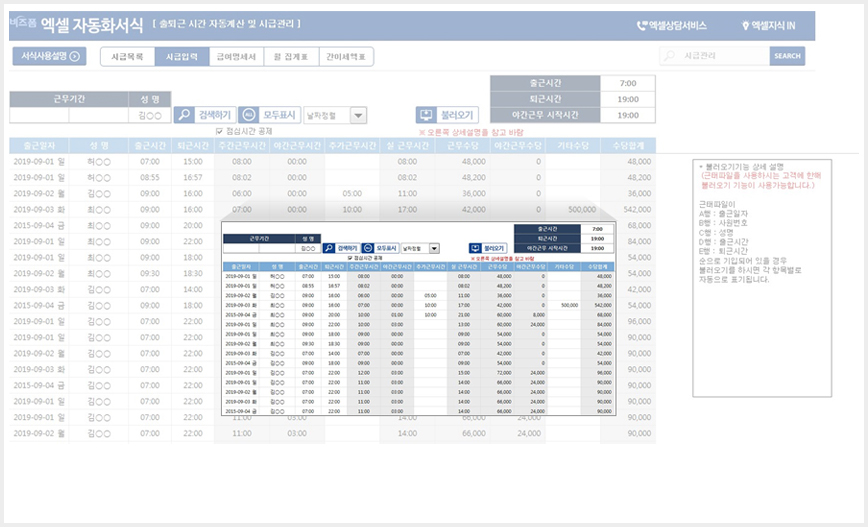This screenshot has height=527, width=868.
Task: Open the 엑셀지식 IN link
Action: [x=768, y=25]
